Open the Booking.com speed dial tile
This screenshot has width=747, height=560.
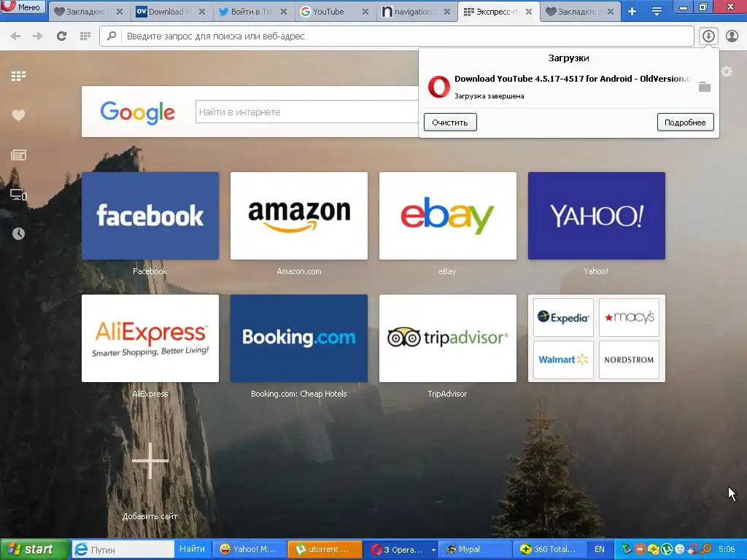pyautogui.click(x=298, y=338)
